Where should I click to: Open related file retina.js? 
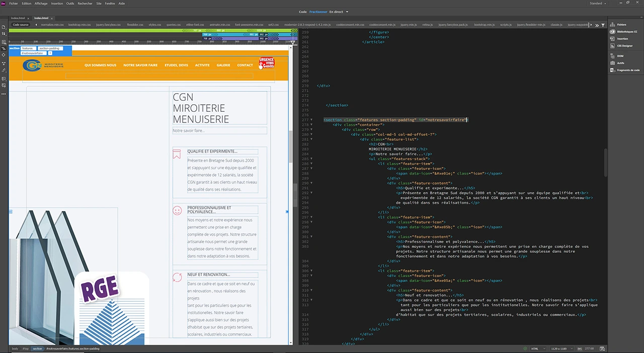pyautogui.click(x=427, y=24)
